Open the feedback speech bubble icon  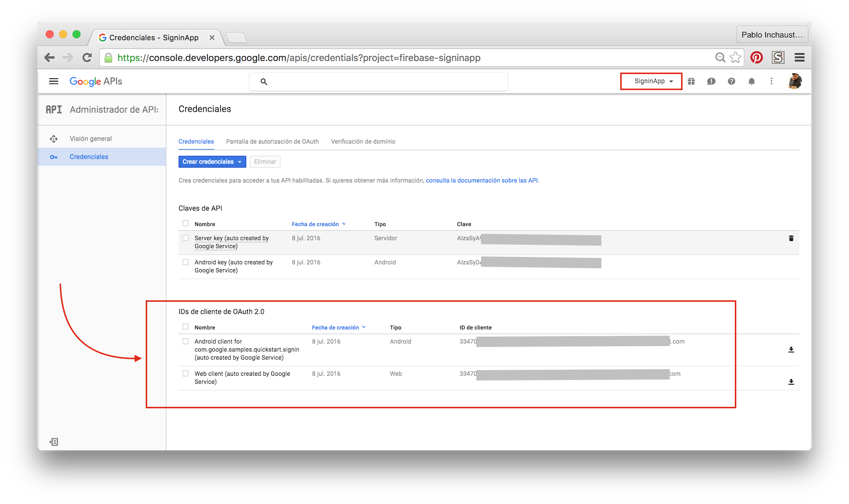711,81
